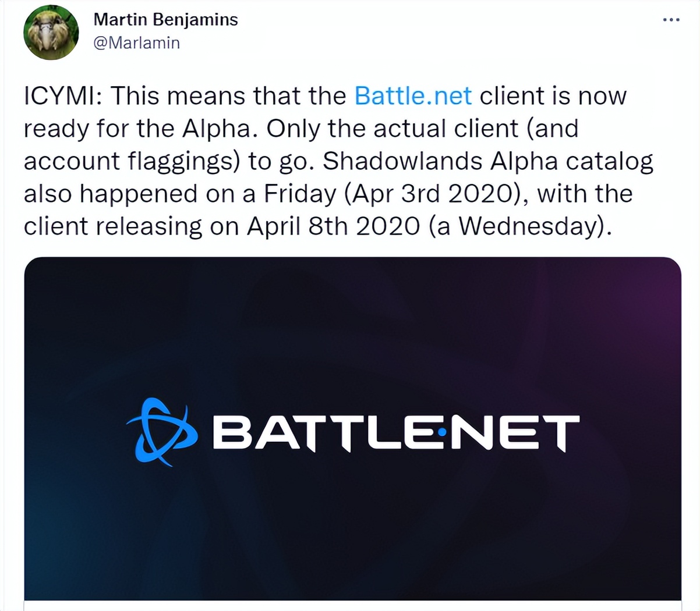Click the phrase "ready for the Alpha"
This screenshot has width=700, height=611.
coord(140,128)
